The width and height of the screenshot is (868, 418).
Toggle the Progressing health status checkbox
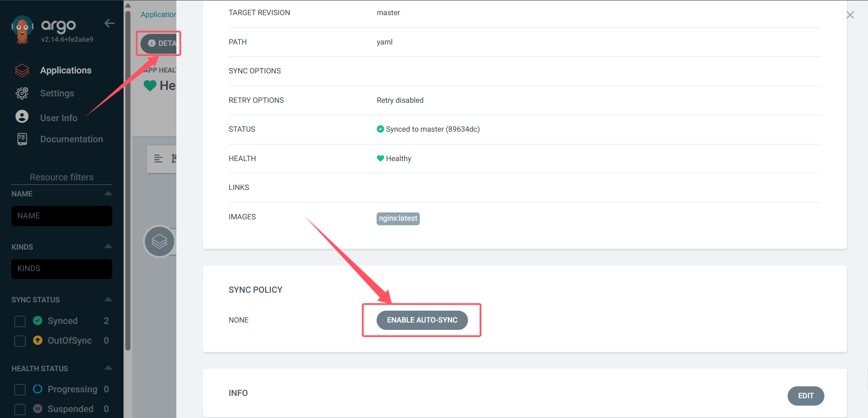(x=20, y=390)
